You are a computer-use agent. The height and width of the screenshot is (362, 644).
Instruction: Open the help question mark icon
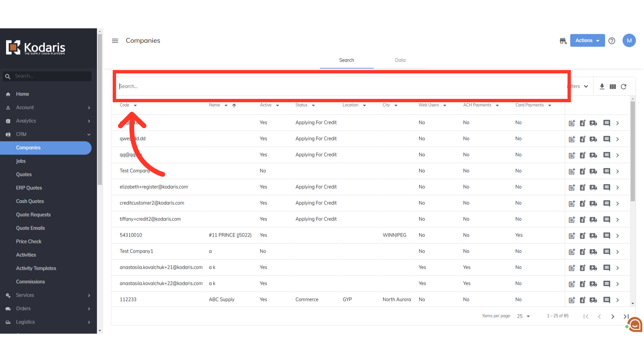click(x=612, y=41)
